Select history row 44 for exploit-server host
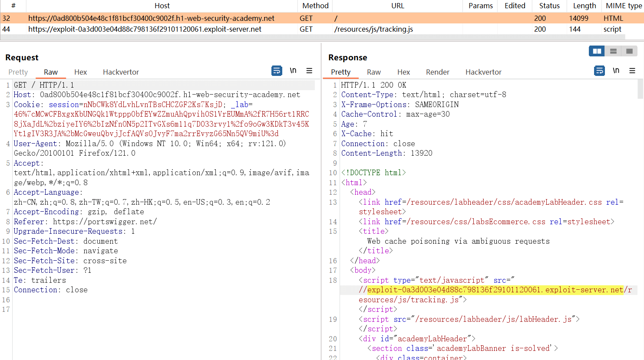 (322, 29)
